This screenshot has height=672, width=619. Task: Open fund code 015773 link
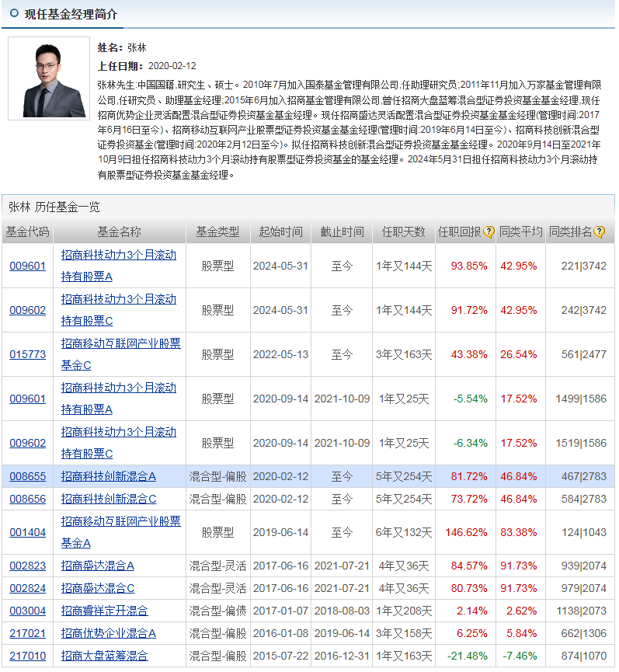point(27,355)
